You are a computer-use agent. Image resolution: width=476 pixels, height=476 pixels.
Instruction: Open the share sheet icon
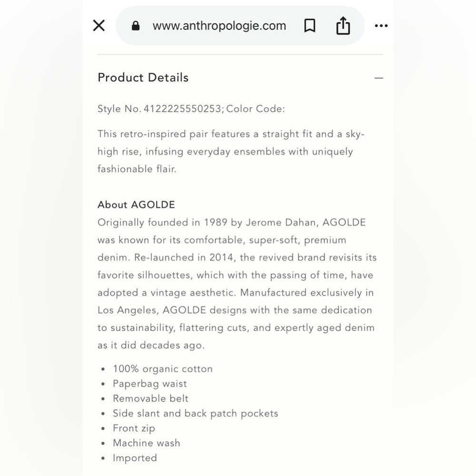[343, 26]
